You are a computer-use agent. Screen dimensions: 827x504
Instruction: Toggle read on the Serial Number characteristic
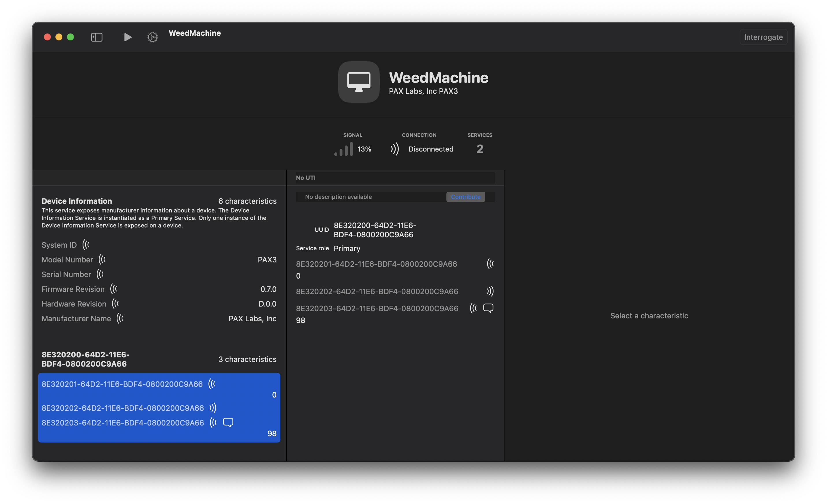[100, 274]
